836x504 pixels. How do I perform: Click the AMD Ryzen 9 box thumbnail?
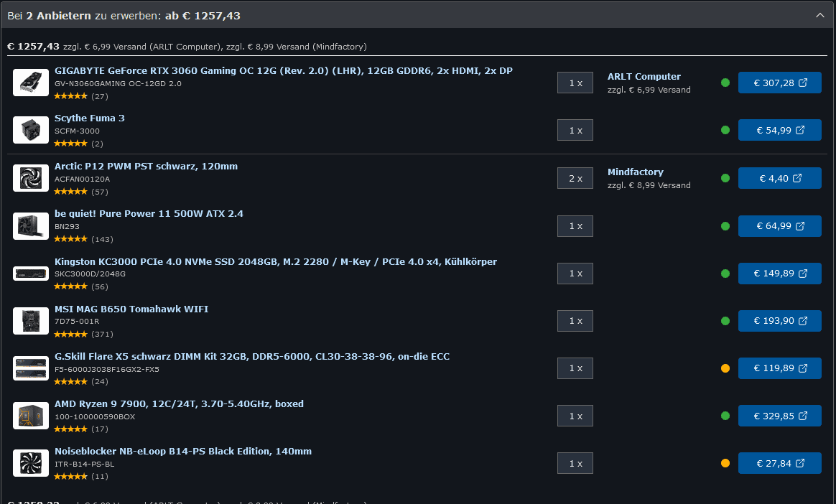[31, 416]
